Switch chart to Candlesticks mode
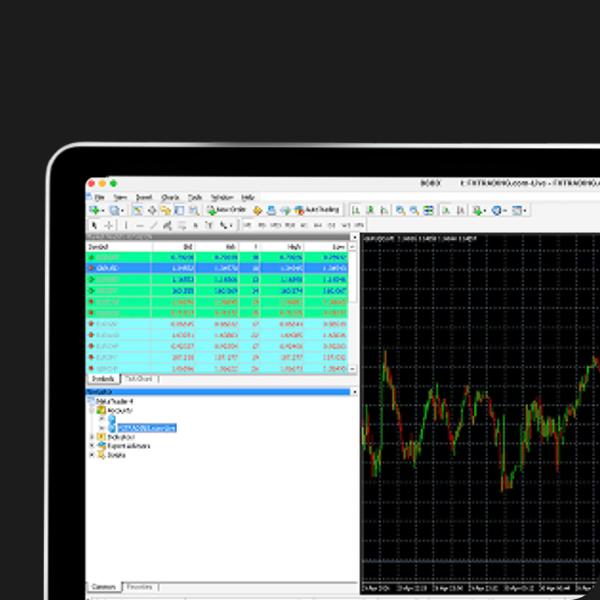Image resolution: width=600 pixels, height=600 pixels. point(370,210)
